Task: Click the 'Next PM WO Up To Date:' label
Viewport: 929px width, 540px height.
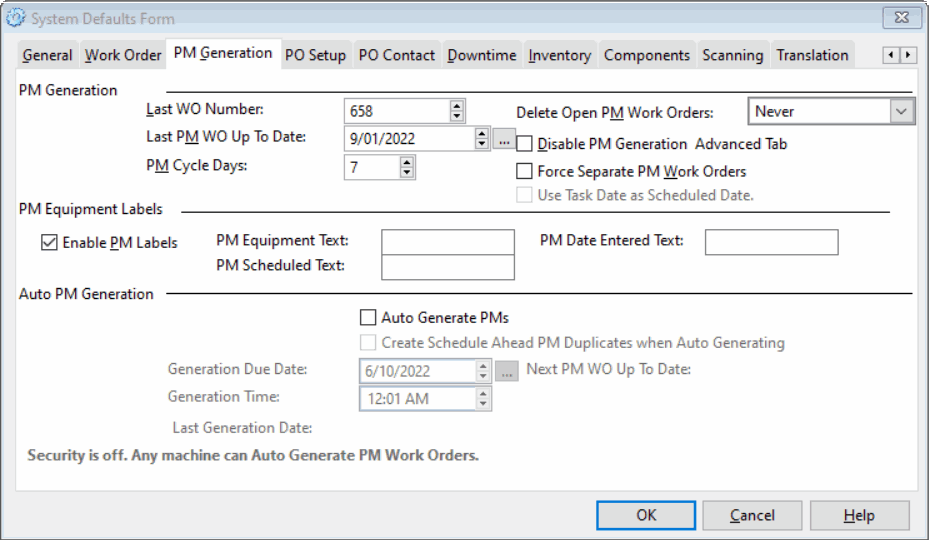Action: [608, 369]
